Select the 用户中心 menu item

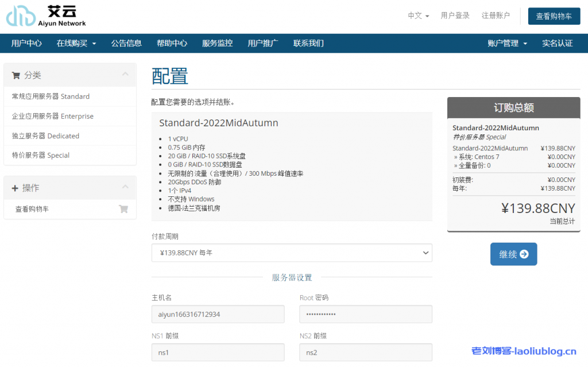26,42
